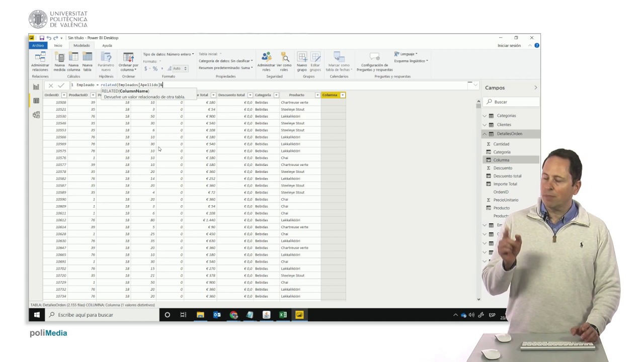Open the Archivo menu
The image size is (644, 362).
pos(38,45)
